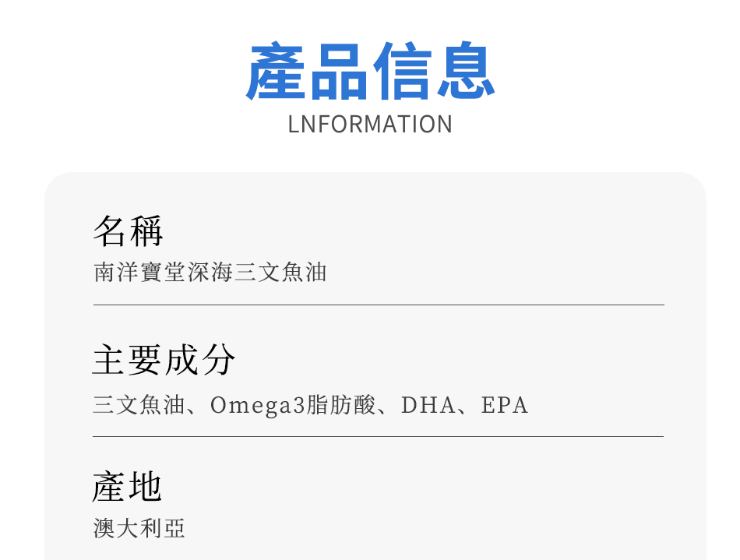The image size is (740, 560).
Task: Click the 南洋寶堂 brand text in the name
Action: 139,273
